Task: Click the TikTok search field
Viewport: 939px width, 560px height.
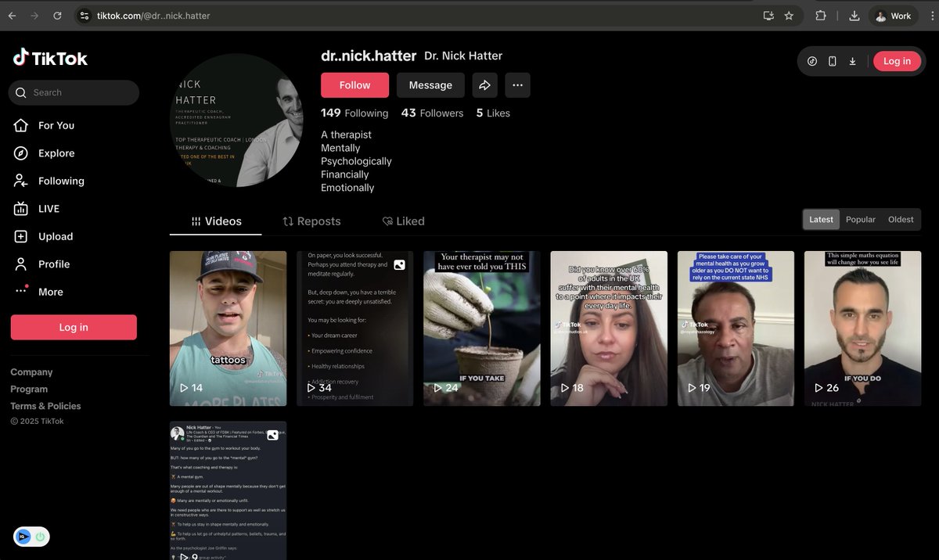Action: point(74,92)
